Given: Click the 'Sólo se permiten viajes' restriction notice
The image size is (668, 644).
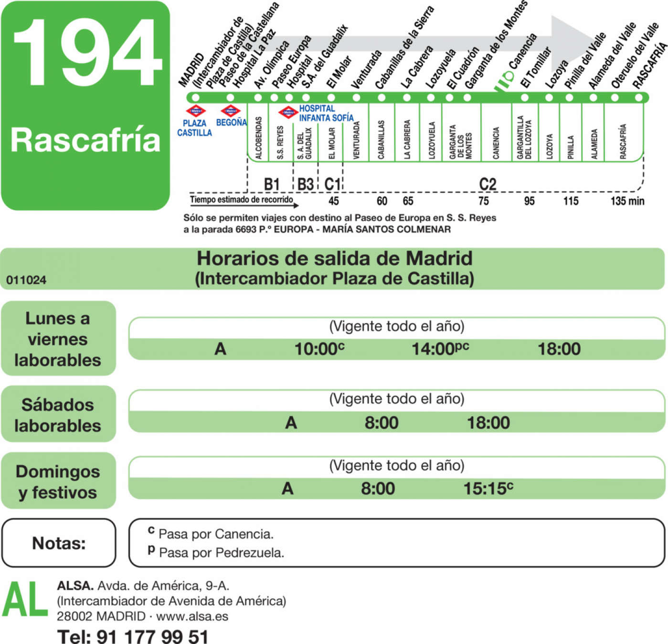Looking at the screenshot, I should pos(340,223).
